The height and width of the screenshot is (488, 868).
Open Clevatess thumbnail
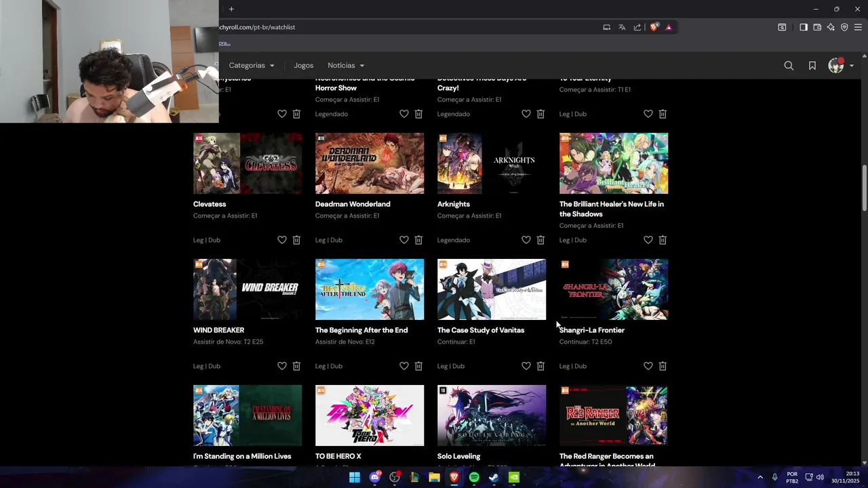tap(248, 163)
